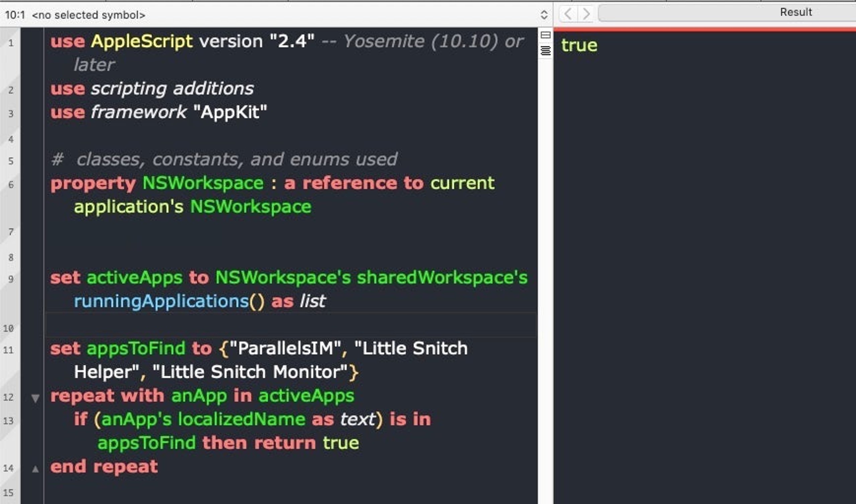856x504 pixels.
Task: Click line number 6 in the gutter
Action: 11,185
